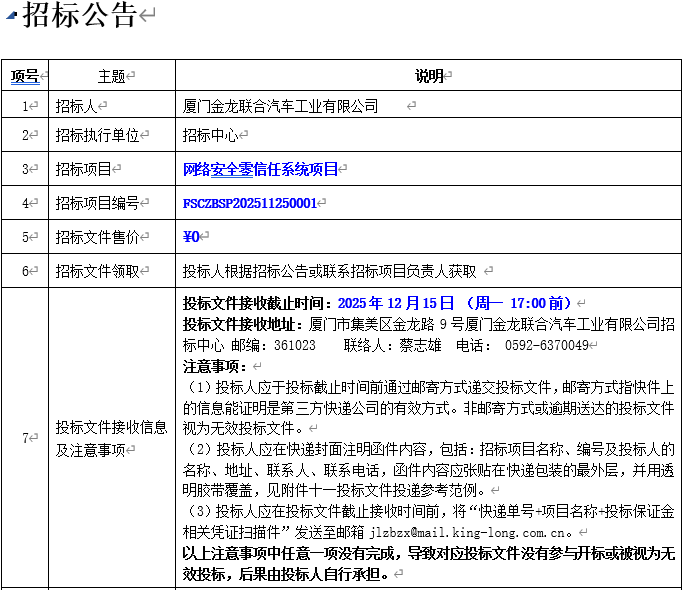Viewport: 684px width, 590px height.
Task: Click the company name 厦门金龙联合汽车工业有限公司 in row 1
Action: point(281,106)
